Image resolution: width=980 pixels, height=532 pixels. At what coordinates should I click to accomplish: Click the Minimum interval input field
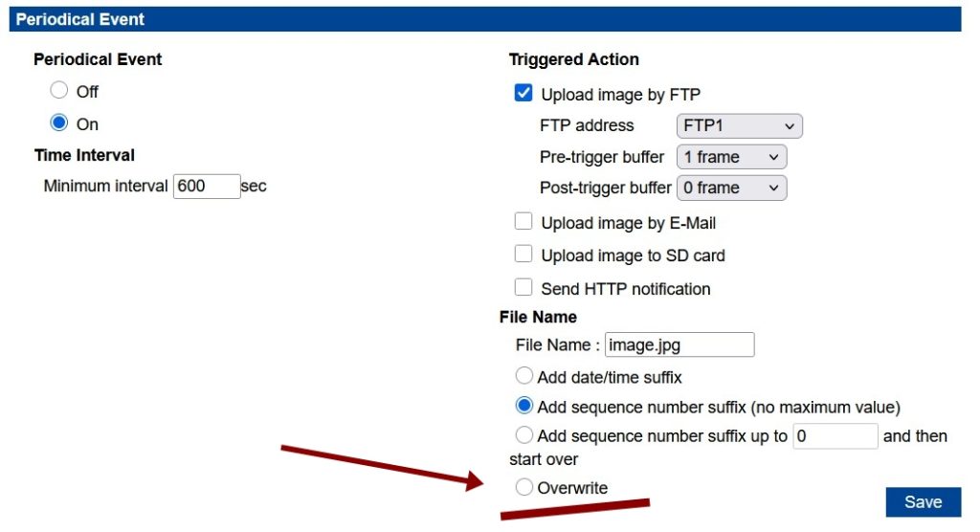click(x=207, y=187)
